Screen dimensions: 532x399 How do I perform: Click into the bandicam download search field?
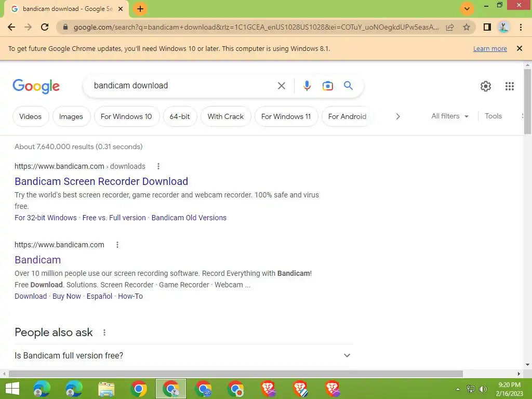(181, 86)
